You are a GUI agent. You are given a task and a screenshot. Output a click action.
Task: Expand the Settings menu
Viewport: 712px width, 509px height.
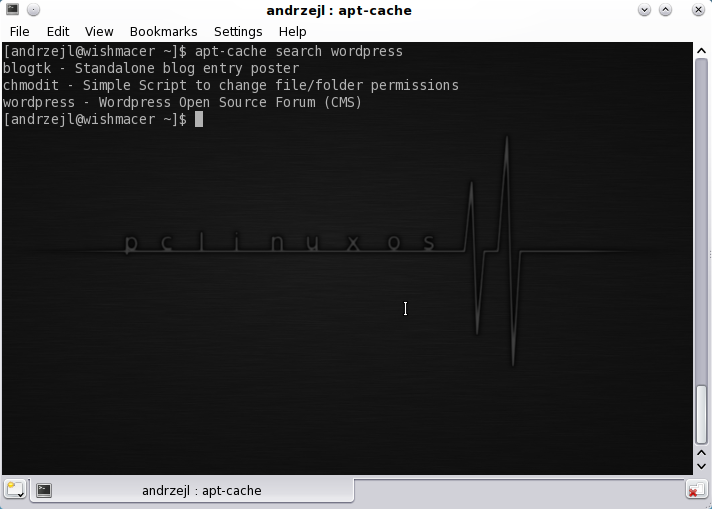point(238,32)
